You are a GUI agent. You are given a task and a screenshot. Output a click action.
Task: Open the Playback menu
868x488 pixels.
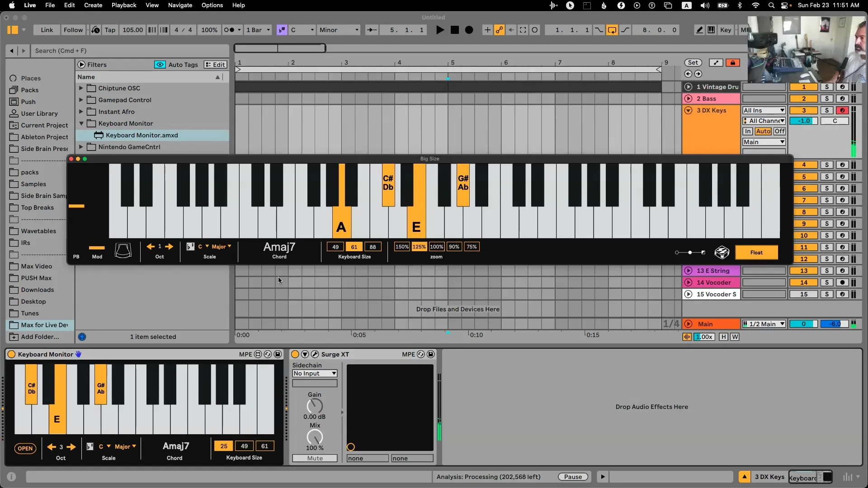124,5
